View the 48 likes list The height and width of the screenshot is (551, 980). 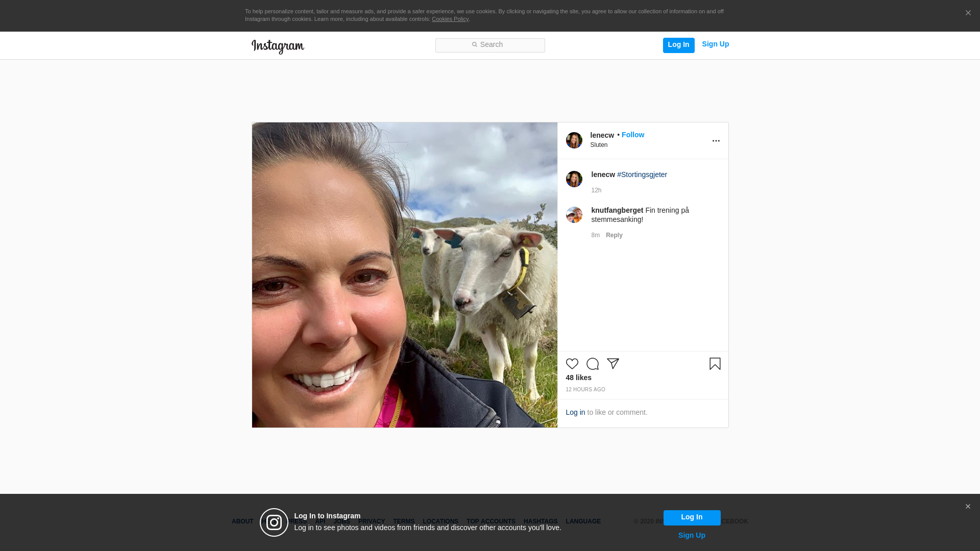(578, 378)
